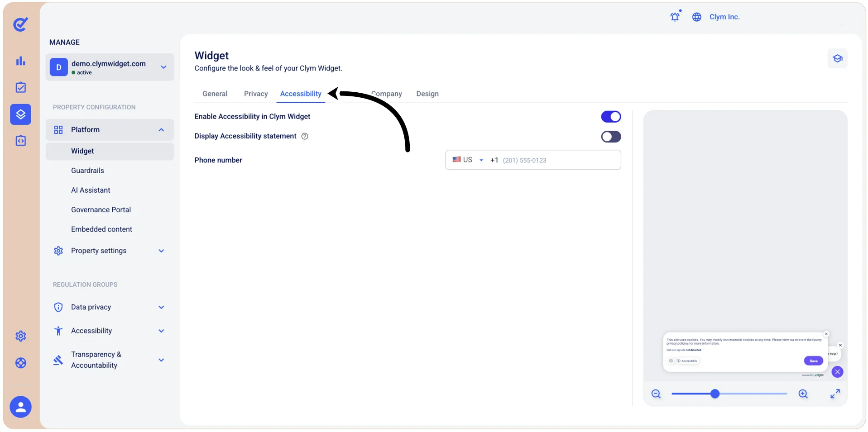This screenshot has height=432, width=868.
Task: Click the Data privacy shield icon
Action: (58, 307)
